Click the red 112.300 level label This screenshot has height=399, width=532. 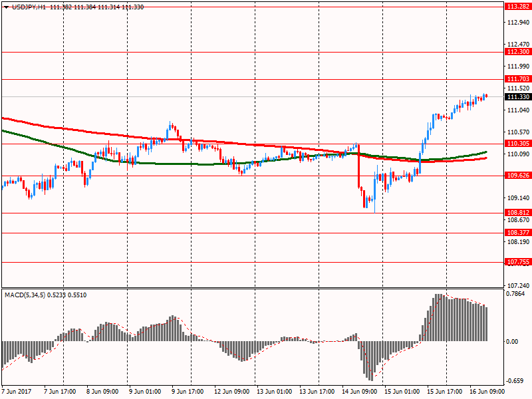[518, 52]
